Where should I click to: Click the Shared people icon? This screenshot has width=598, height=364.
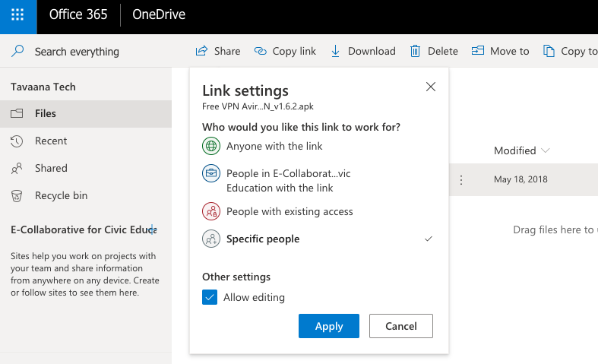point(17,169)
